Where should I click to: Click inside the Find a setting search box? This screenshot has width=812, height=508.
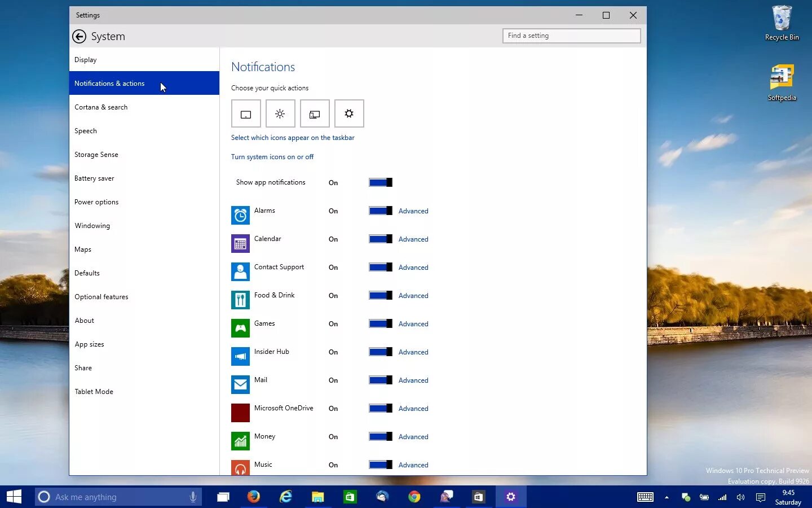coord(571,36)
